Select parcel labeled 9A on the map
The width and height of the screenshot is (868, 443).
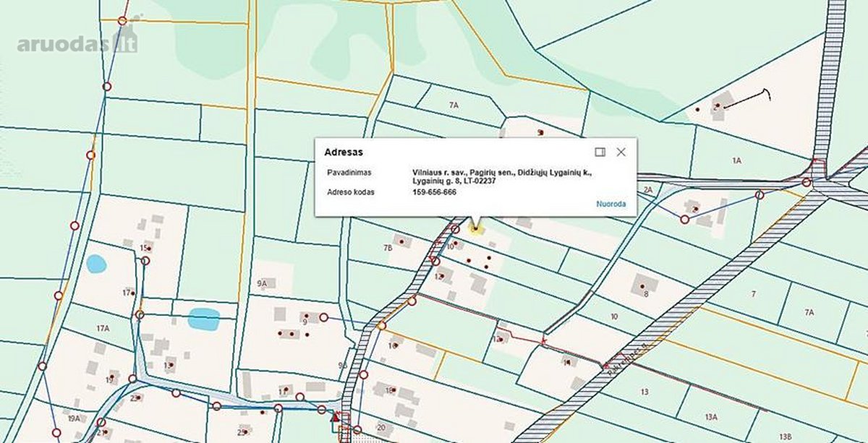point(262,283)
